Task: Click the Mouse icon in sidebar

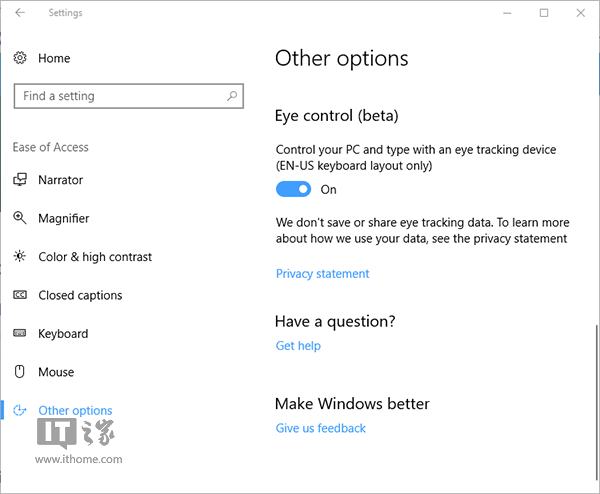Action: click(x=20, y=372)
